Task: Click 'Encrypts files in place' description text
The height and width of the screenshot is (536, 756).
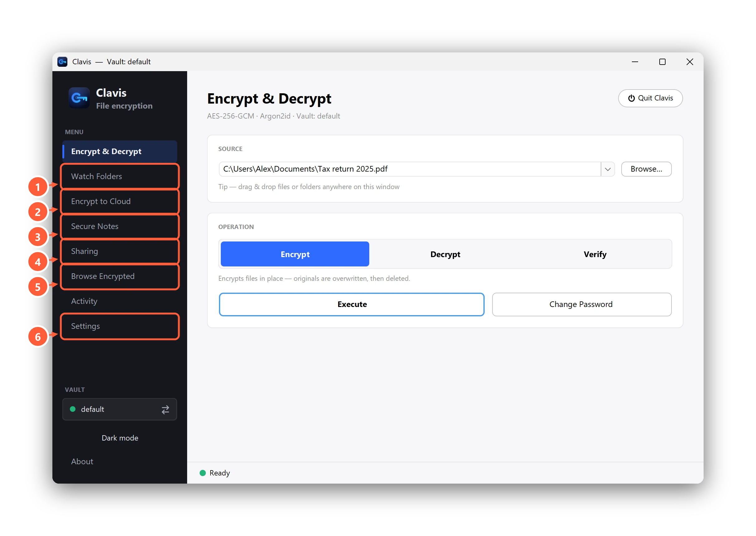Action: [x=314, y=279]
